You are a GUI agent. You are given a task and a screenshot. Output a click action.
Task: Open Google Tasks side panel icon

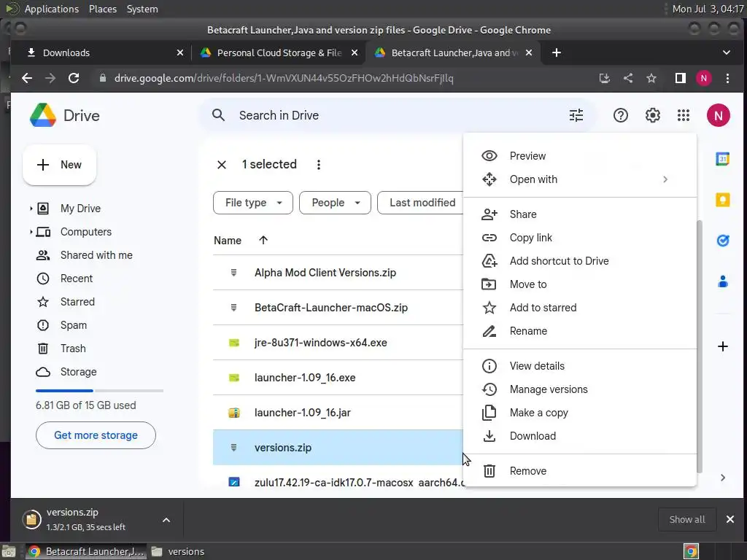click(723, 241)
